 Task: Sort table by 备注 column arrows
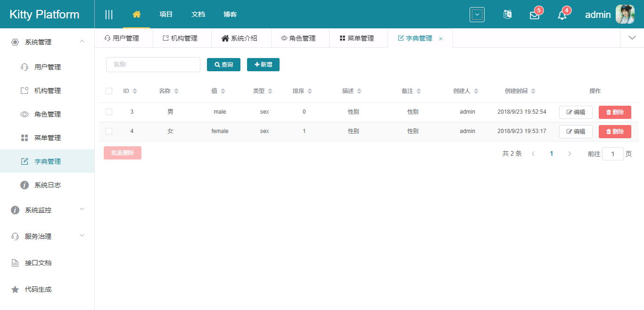tap(418, 91)
